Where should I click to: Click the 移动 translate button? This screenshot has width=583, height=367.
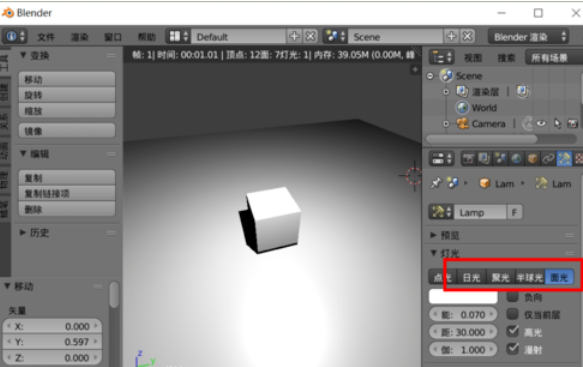[x=67, y=80]
